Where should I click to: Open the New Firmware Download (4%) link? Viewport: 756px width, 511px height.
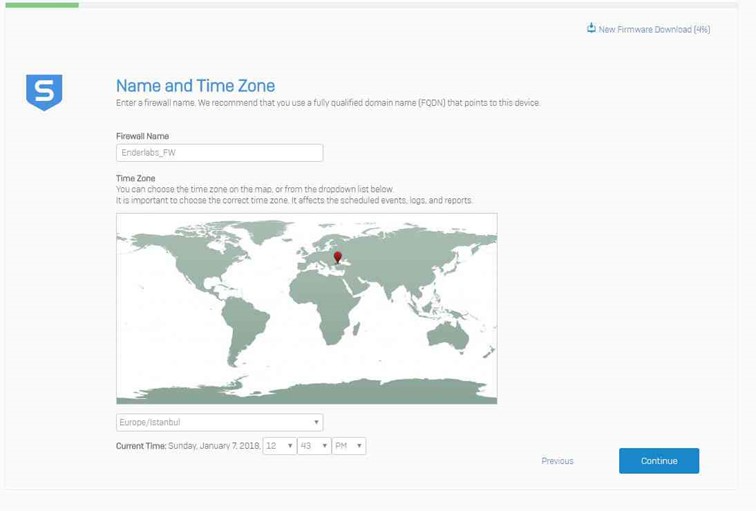pyautogui.click(x=654, y=29)
